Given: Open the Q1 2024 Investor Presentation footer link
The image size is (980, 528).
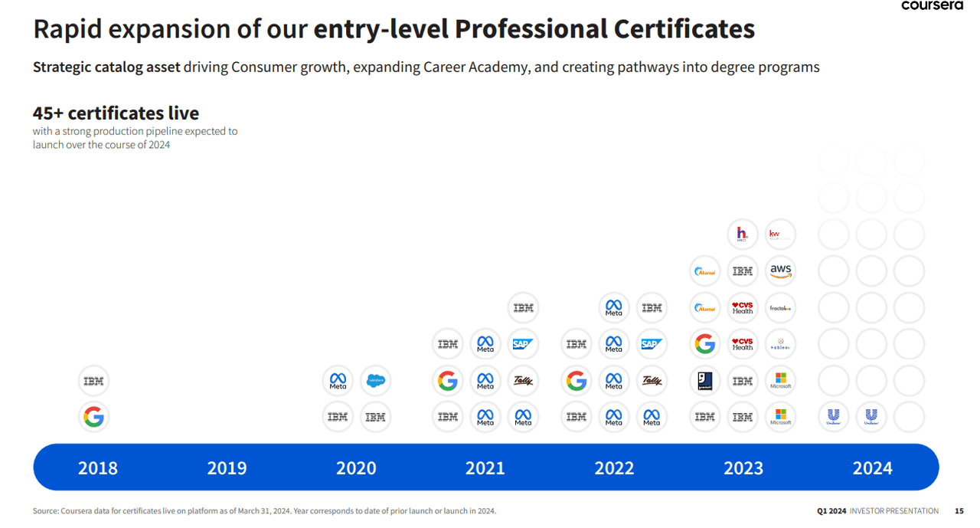Looking at the screenshot, I should [878, 510].
